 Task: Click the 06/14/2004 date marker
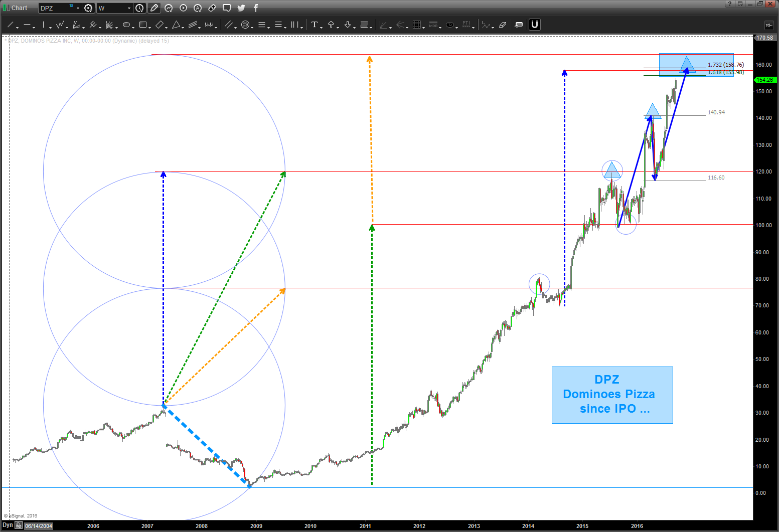click(x=39, y=526)
